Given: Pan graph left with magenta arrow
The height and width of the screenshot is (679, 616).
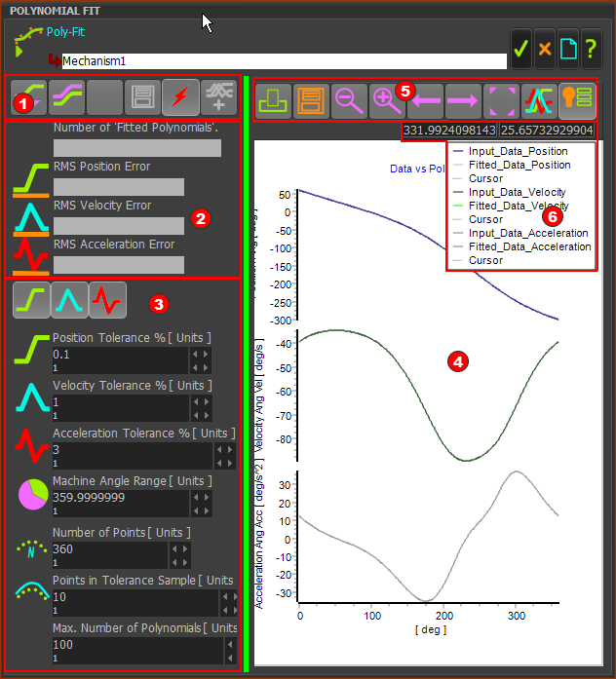Looking at the screenshot, I should 425,101.
